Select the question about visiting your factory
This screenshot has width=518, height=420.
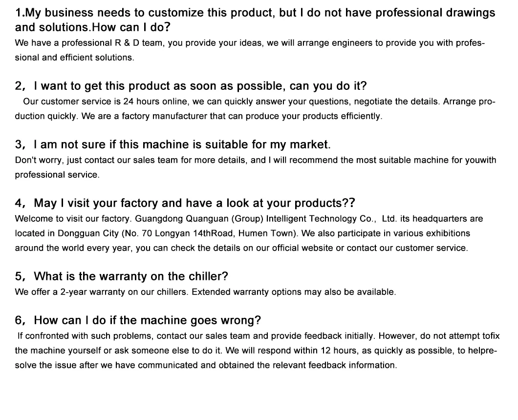coord(185,203)
